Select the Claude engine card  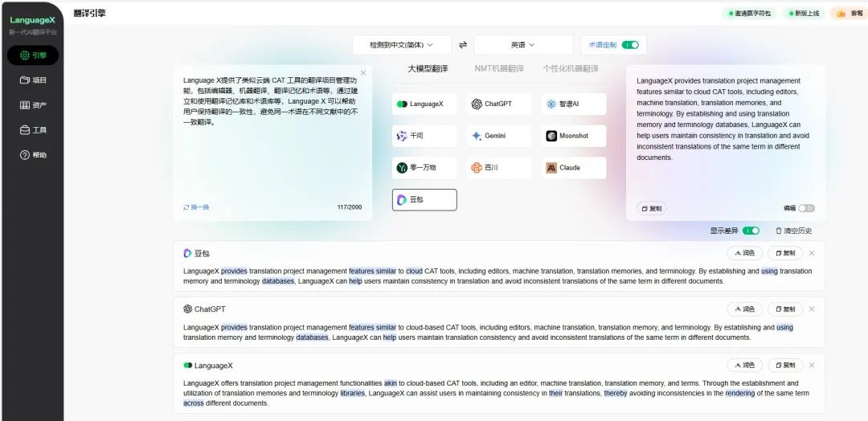coord(574,168)
